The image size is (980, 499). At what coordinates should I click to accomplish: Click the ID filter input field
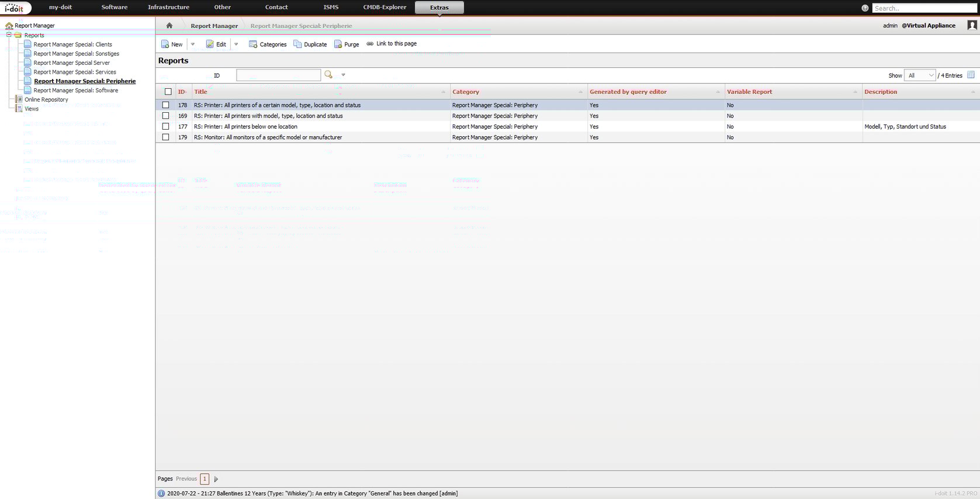pyautogui.click(x=278, y=75)
